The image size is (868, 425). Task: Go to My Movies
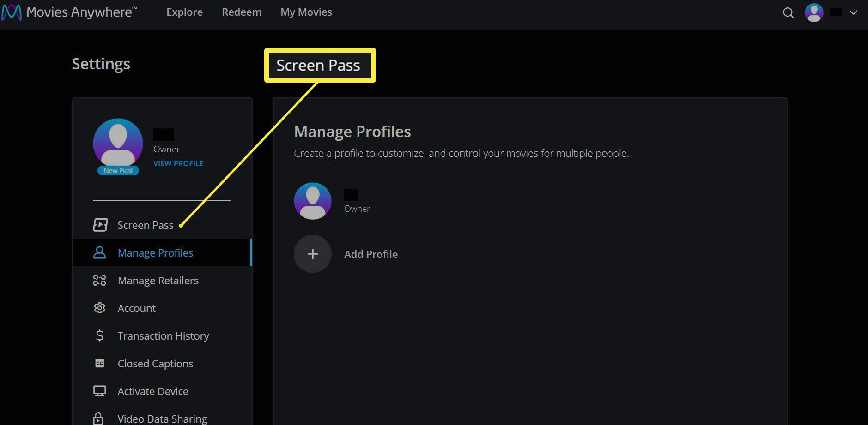[x=306, y=12]
